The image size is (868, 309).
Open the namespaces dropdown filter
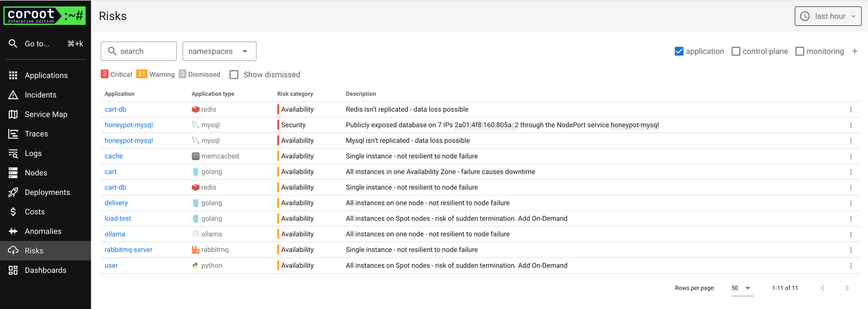click(219, 52)
